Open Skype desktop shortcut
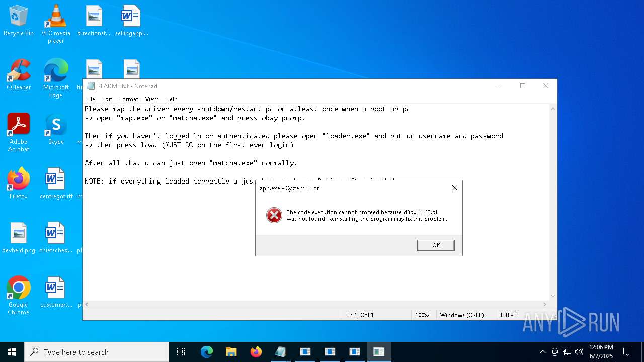 pos(56,129)
